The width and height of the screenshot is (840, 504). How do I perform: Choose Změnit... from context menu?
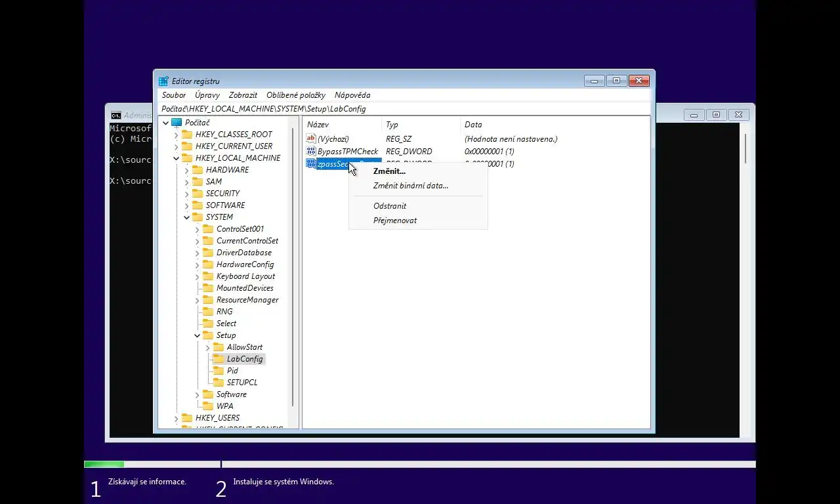pos(418,171)
